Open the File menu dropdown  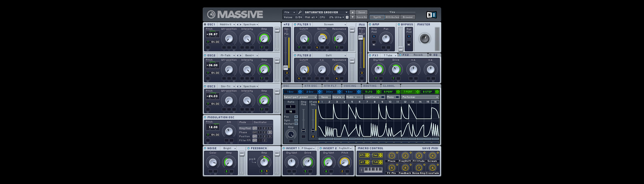pos(290,12)
